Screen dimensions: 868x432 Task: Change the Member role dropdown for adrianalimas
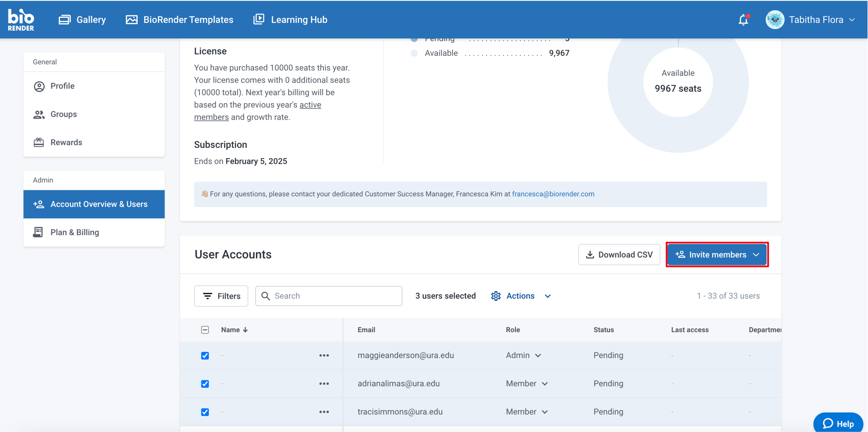527,384
